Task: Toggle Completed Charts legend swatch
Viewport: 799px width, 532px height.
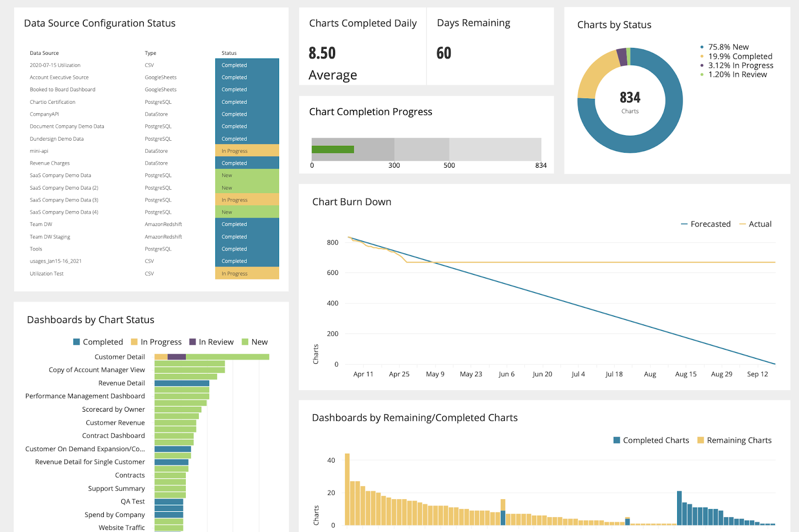Action: (617, 440)
